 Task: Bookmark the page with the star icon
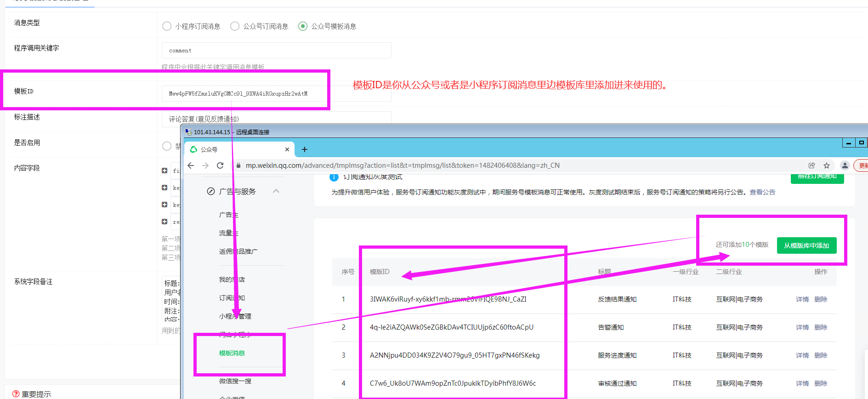(x=827, y=165)
